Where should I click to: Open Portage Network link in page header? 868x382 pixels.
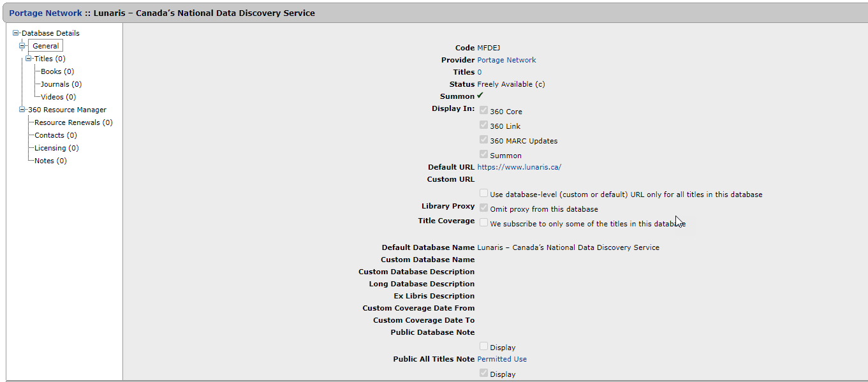45,13
